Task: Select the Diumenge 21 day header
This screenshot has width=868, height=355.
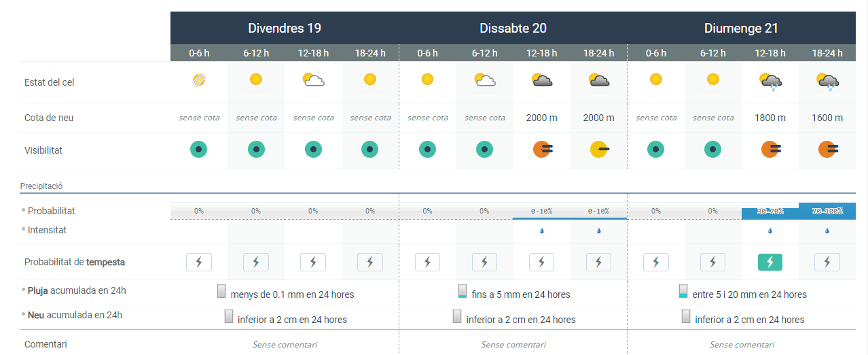Action: pyautogui.click(x=741, y=28)
